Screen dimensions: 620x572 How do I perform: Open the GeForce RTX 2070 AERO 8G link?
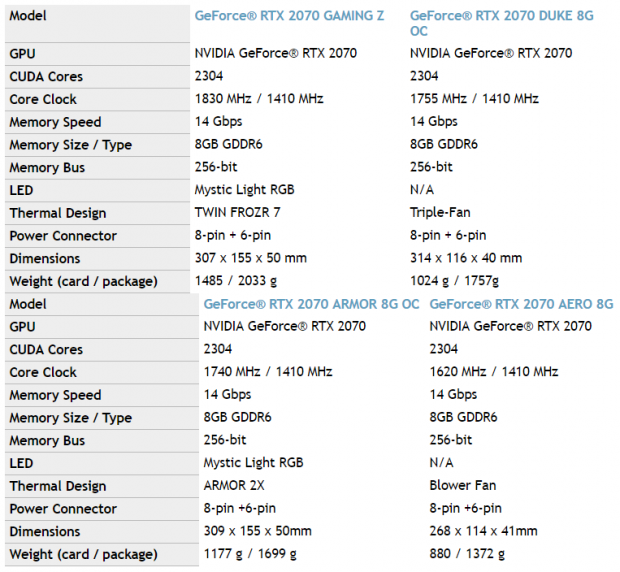521,304
